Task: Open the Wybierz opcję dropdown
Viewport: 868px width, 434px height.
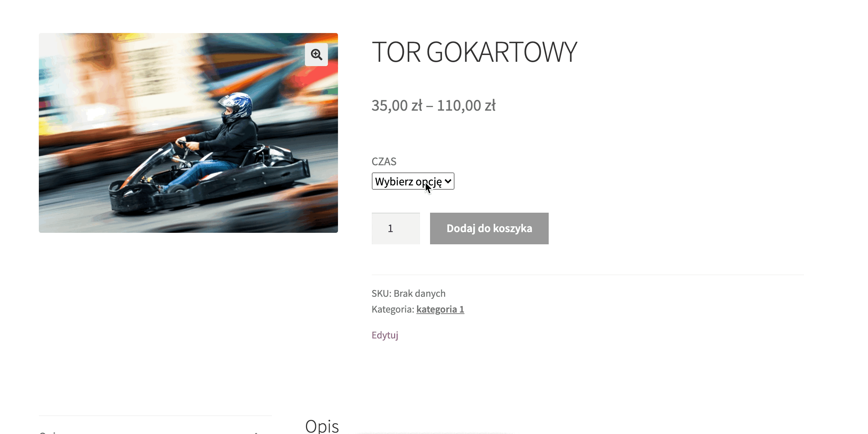Action: point(413,181)
